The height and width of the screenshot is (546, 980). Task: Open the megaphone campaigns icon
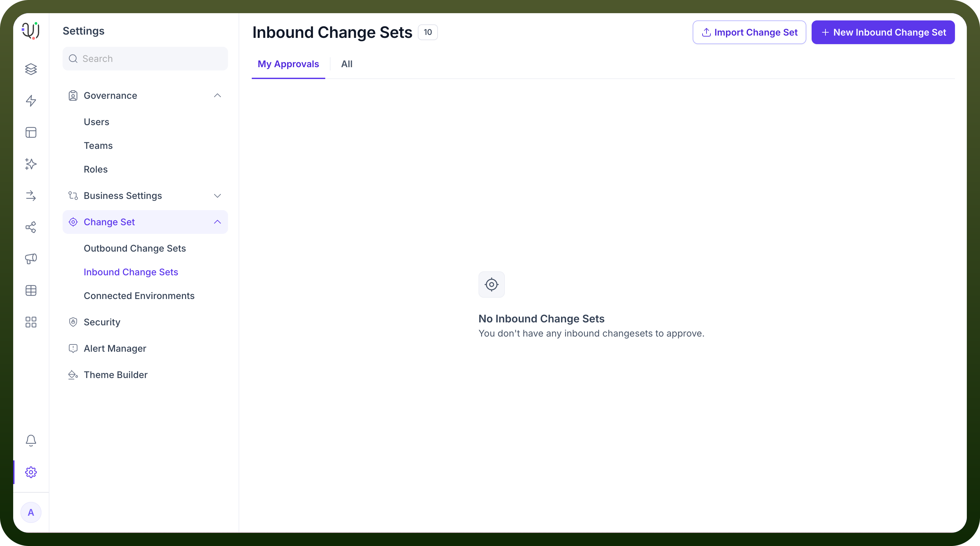coord(31,259)
